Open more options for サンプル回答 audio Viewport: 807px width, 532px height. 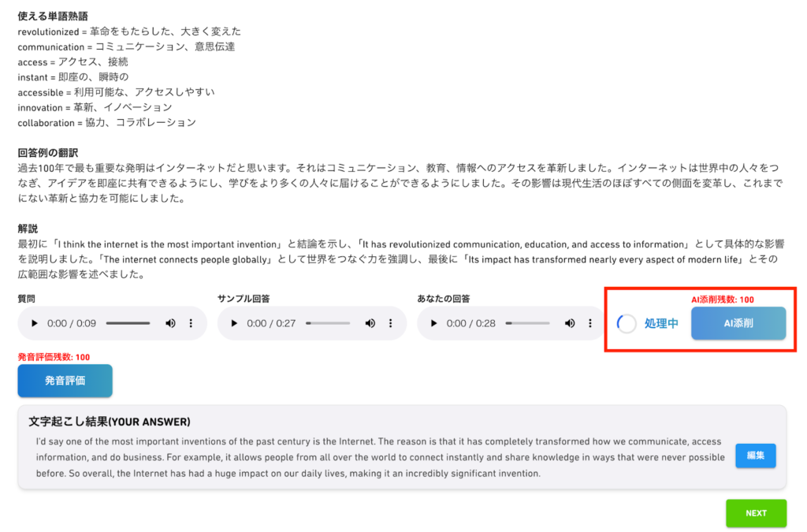coord(391,323)
